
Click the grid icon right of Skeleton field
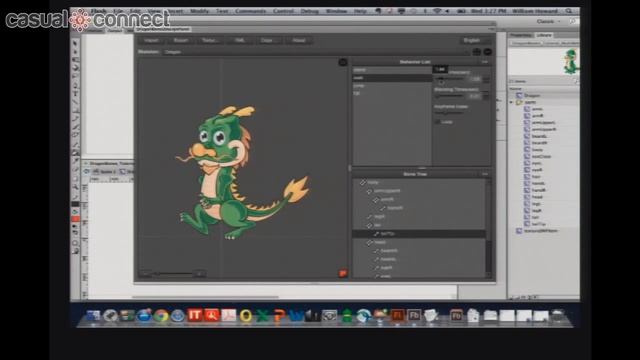pos(476,52)
